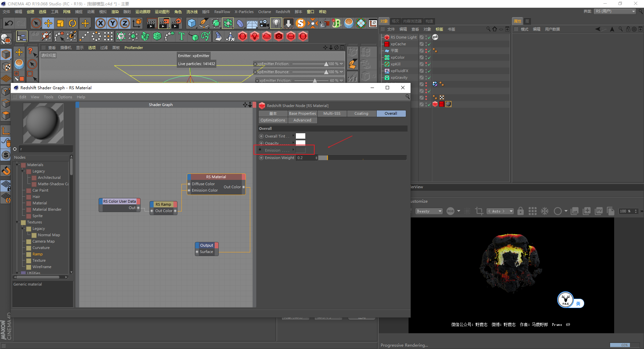Add a Cube primitive object
Viewport: 644px width, 349px height.
[x=192, y=23]
